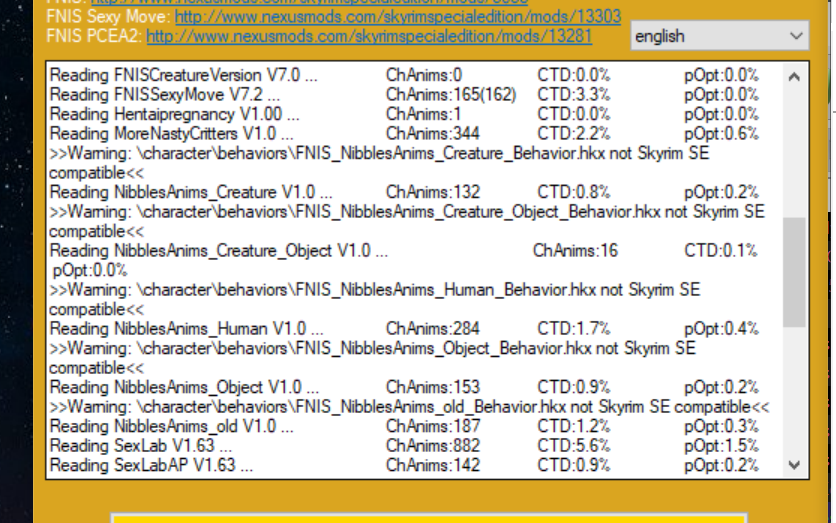
Task: Click 'ChAnims:165(162)' value for FNISSexyMove
Action: coord(451,95)
